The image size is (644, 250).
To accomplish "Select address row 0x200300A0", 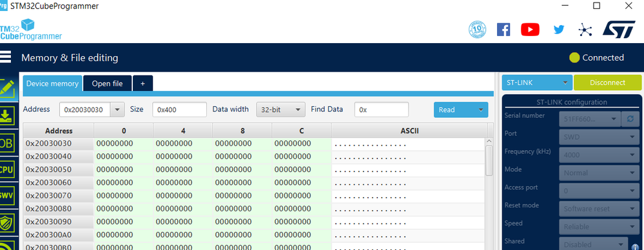I will tap(58, 235).
